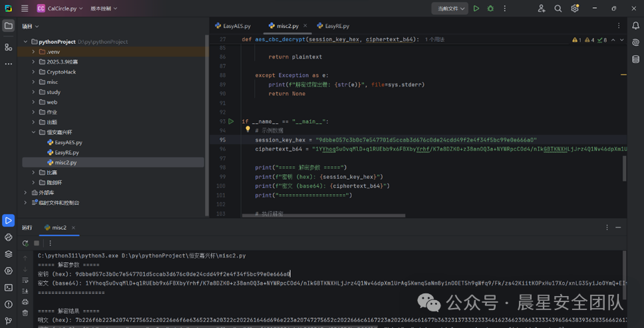Rerun misc2 in the Run panel
The image size is (644, 328).
click(25, 244)
